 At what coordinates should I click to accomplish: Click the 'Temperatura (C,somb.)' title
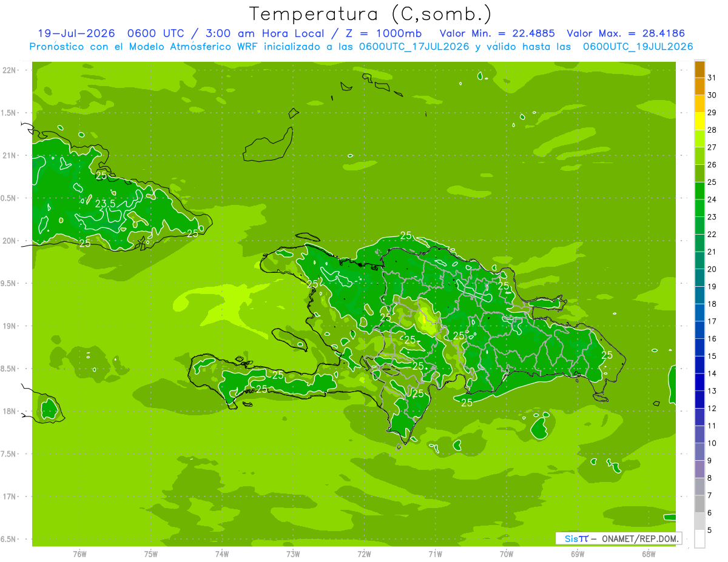click(x=371, y=14)
